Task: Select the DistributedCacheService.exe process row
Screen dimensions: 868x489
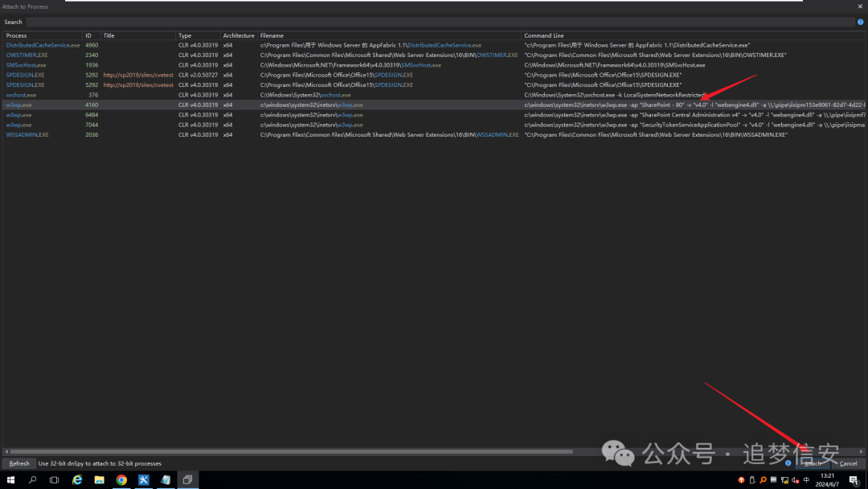Action: pyautogui.click(x=434, y=45)
